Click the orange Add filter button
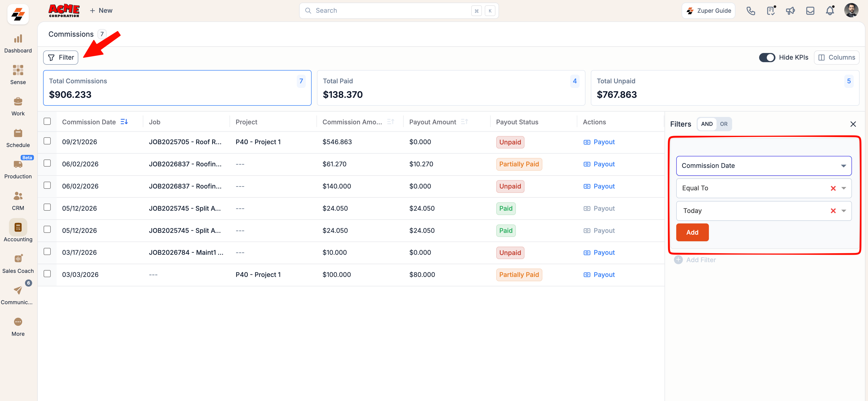This screenshot has width=868, height=401. click(x=692, y=232)
